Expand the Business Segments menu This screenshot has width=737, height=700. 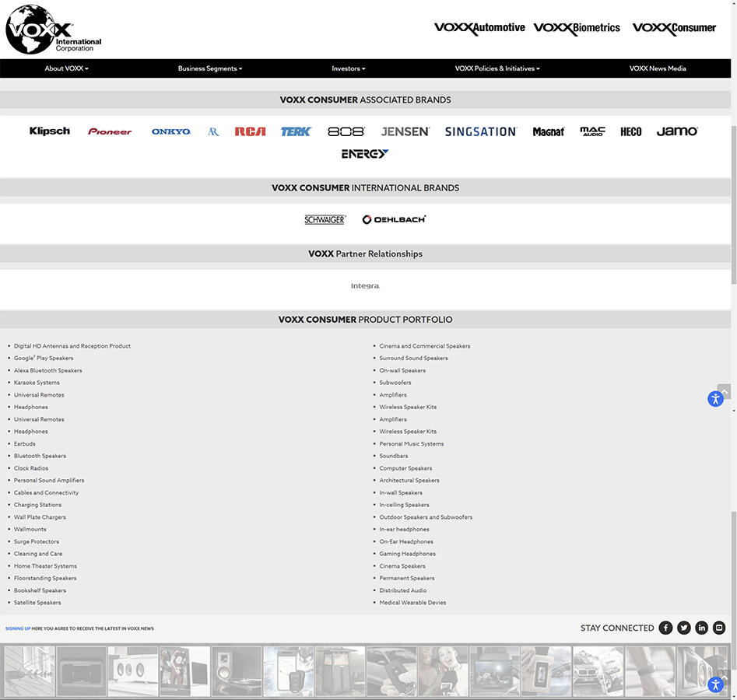210,68
